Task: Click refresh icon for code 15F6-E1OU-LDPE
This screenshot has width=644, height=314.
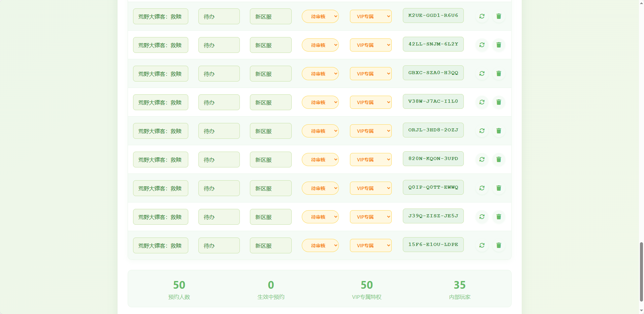Action: 482,245
